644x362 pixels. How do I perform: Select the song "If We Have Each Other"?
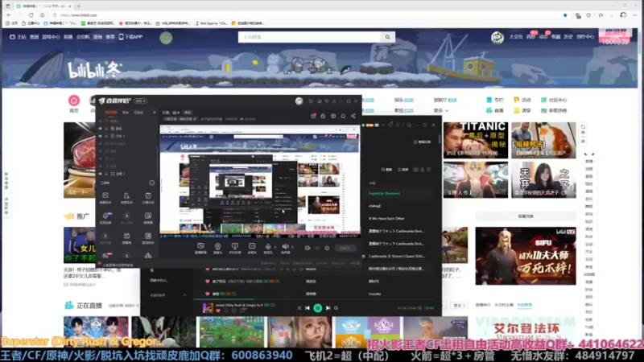click(x=386, y=218)
